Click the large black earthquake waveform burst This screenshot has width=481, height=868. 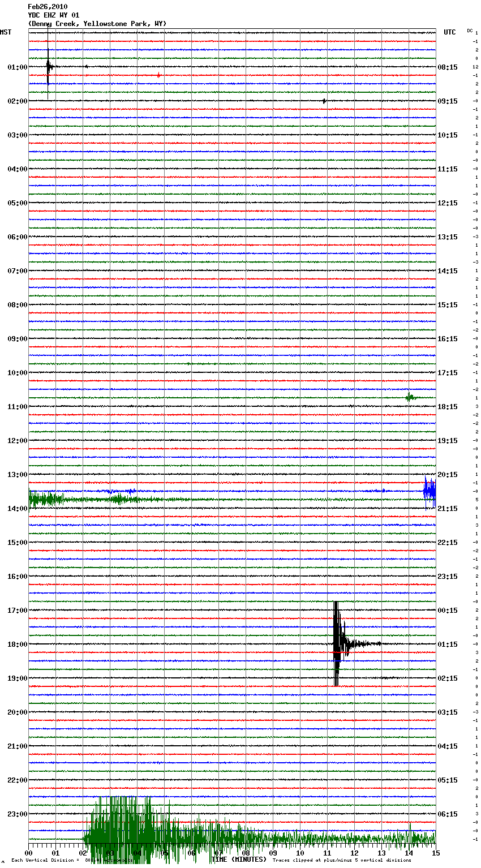(x=338, y=643)
